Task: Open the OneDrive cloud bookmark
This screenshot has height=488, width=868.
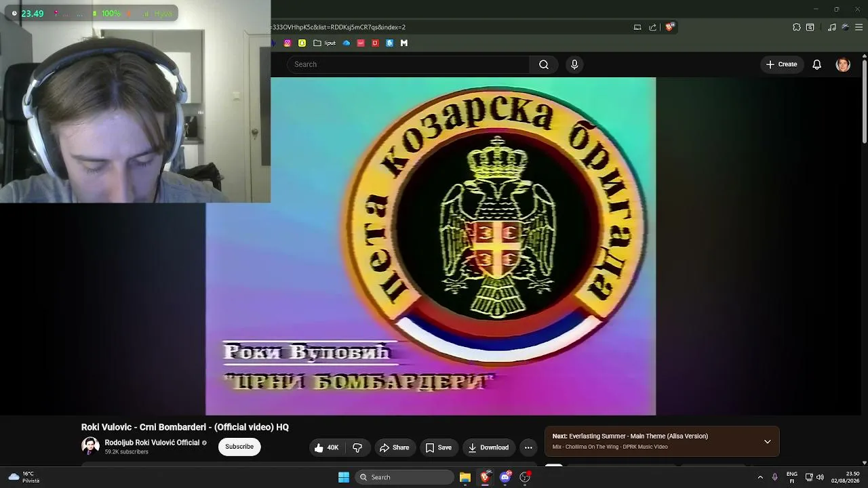Action: click(347, 43)
